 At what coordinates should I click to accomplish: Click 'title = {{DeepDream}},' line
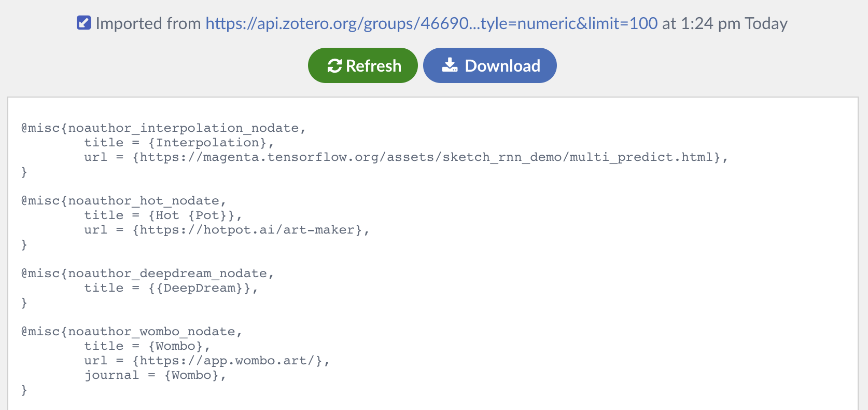[171, 288]
